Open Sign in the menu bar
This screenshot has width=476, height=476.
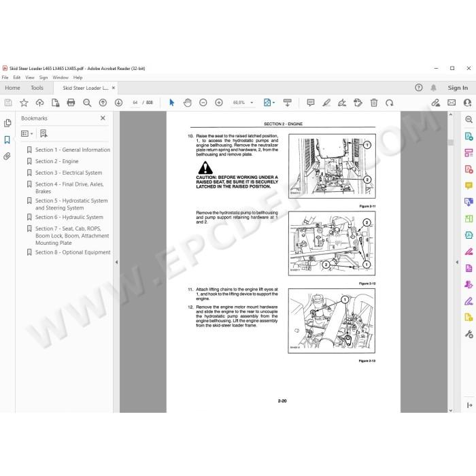coord(44,78)
